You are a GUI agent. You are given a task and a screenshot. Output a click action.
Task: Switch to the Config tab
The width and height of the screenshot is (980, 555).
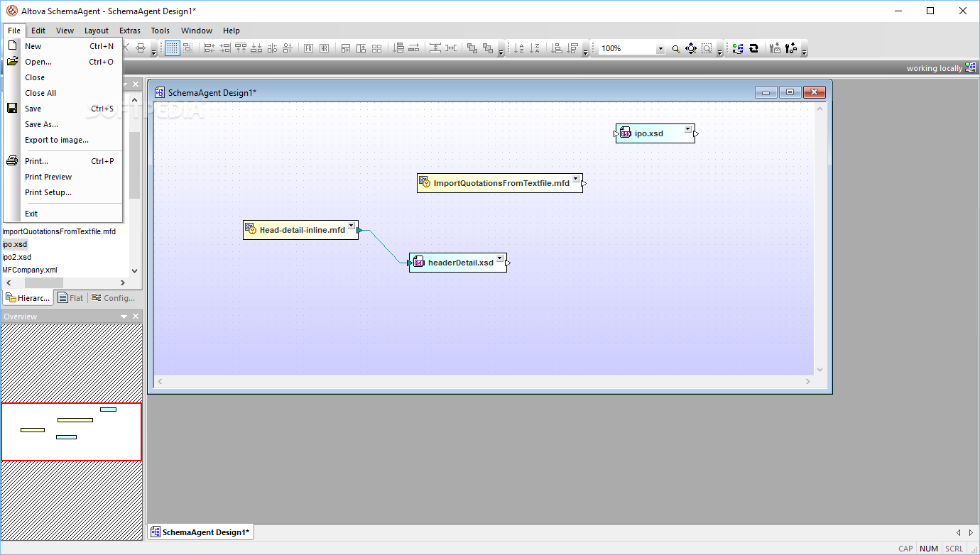point(114,298)
